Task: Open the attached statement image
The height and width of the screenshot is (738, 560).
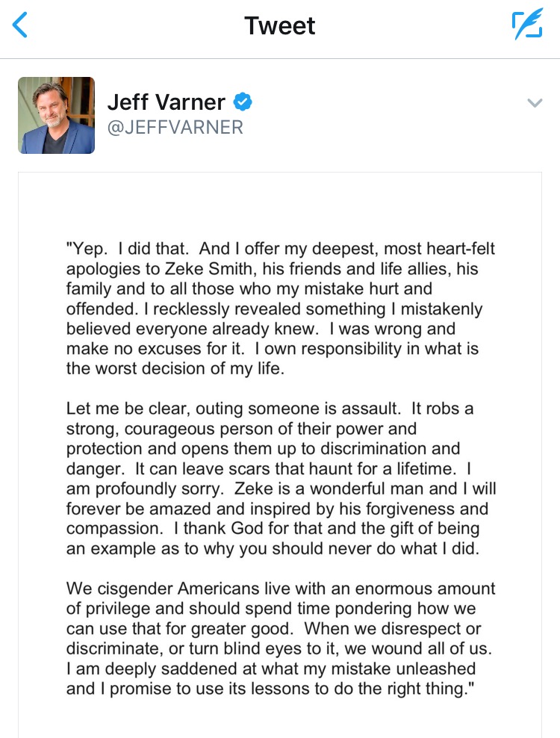Action: pos(280,455)
